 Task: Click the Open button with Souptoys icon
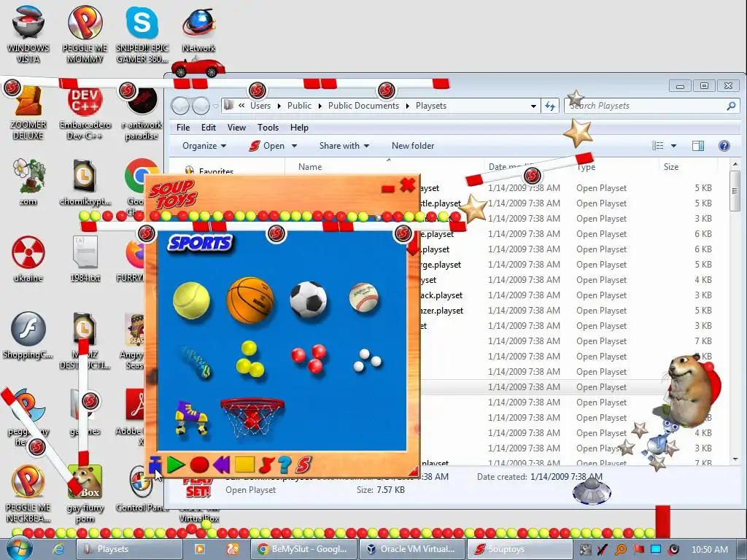(x=267, y=146)
